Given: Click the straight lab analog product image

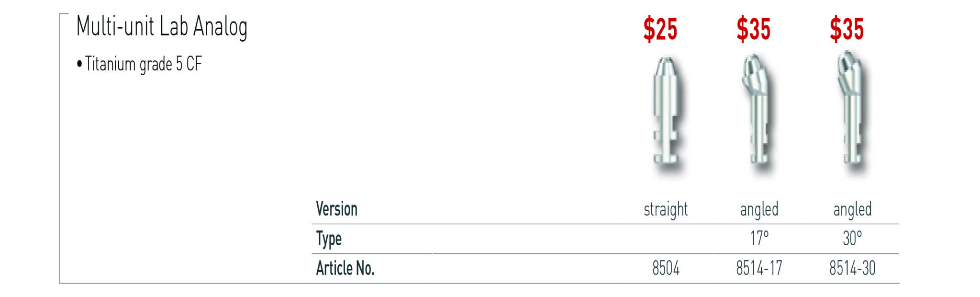Looking at the screenshot, I should click(x=666, y=114).
